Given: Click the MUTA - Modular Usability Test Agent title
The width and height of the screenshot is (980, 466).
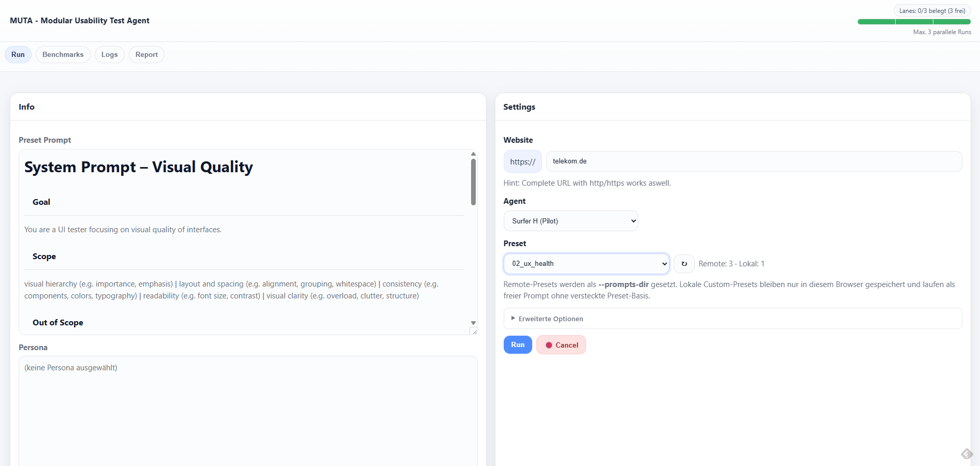Looking at the screenshot, I should pyautogui.click(x=80, y=21).
